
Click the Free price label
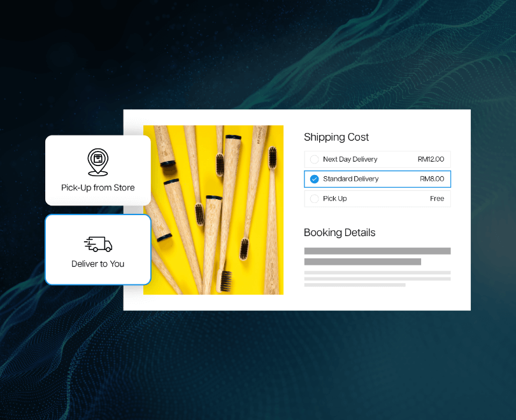click(x=437, y=199)
